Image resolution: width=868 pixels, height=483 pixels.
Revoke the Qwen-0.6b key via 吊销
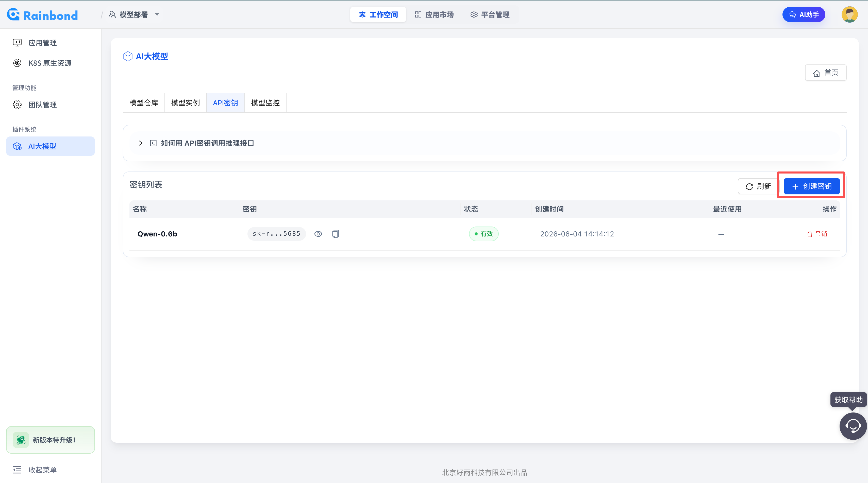pos(817,234)
